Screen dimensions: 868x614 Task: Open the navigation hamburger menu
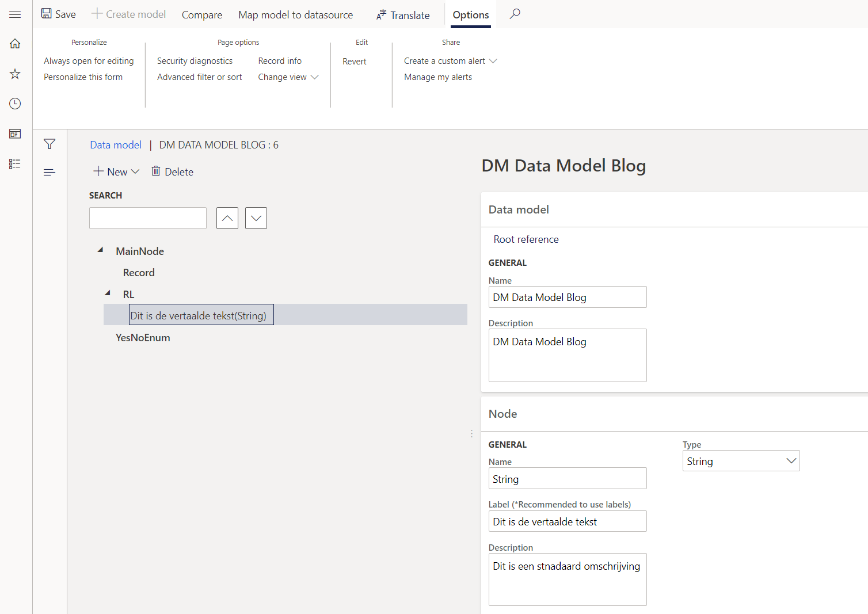point(15,15)
